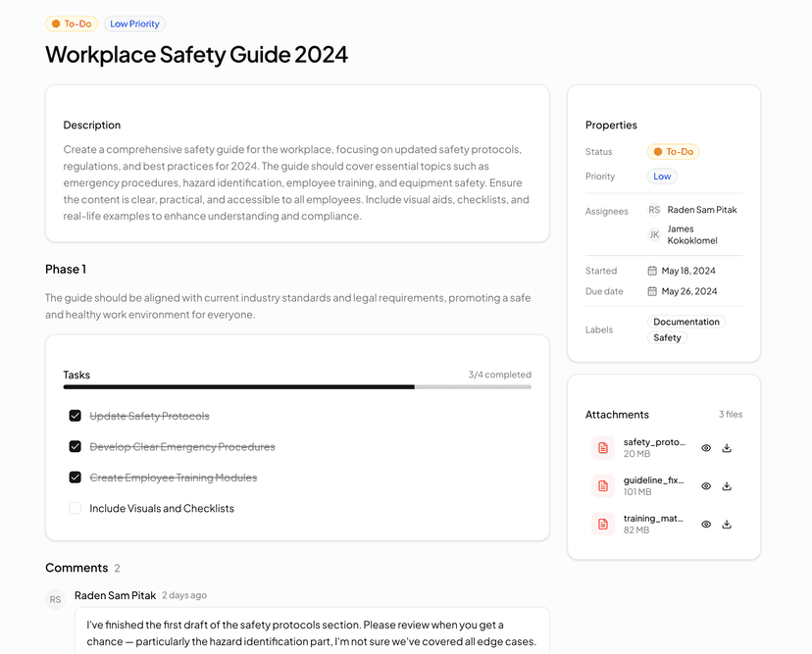Preview the training_mat attachment
Image resolution: width=812 pixels, height=654 pixels.
tap(705, 524)
